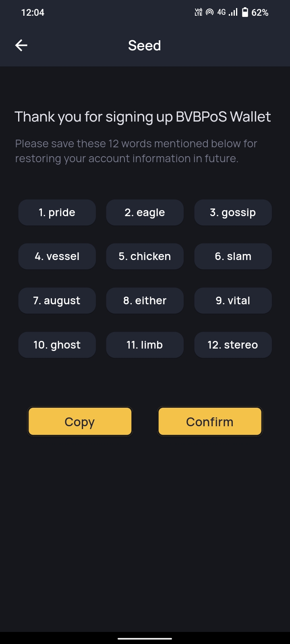Tap the signal strength icon
Image resolution: width=290 pixels, height=644 pixels.
point(233,12)
